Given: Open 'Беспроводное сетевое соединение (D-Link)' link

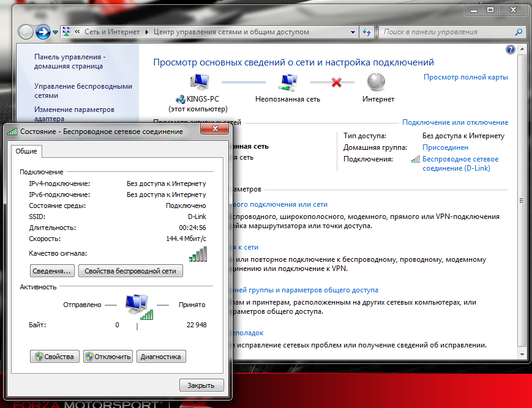Looking at the screenshot, I should [460, 164].
